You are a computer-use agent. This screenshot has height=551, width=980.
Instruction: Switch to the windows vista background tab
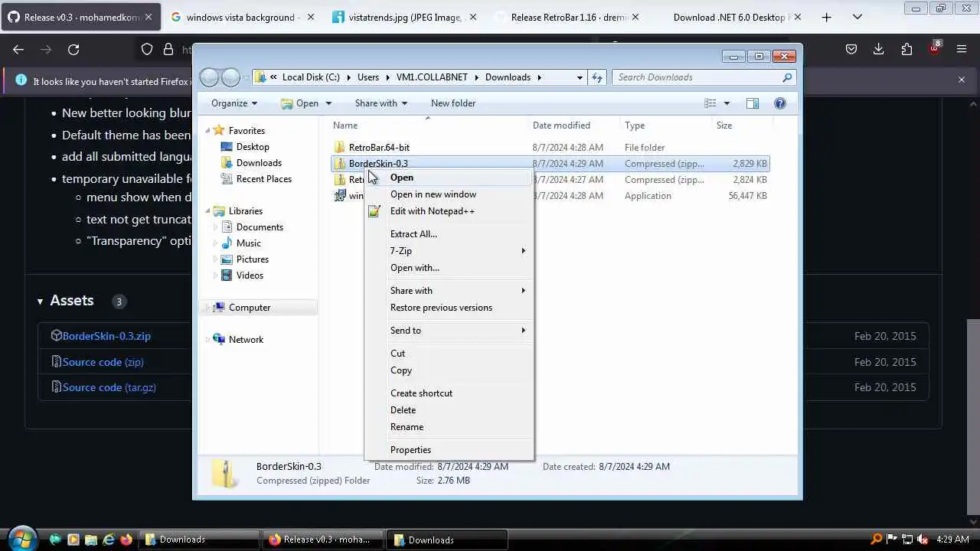click(x=241, y=17)
